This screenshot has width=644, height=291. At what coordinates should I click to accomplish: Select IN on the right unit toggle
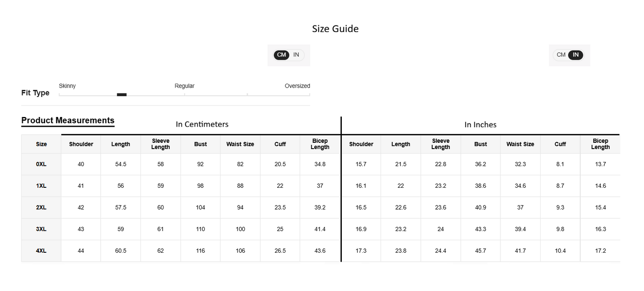click(575, 55)
